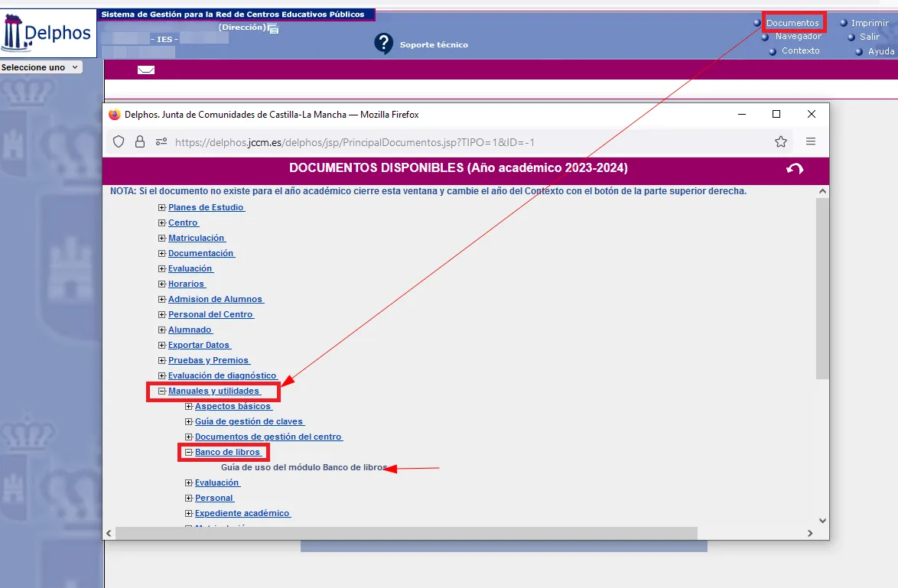Click the Soporte técnico question mark icon
Image resolution: width=898 pixels, height=588 pixels.
point(383,44)
